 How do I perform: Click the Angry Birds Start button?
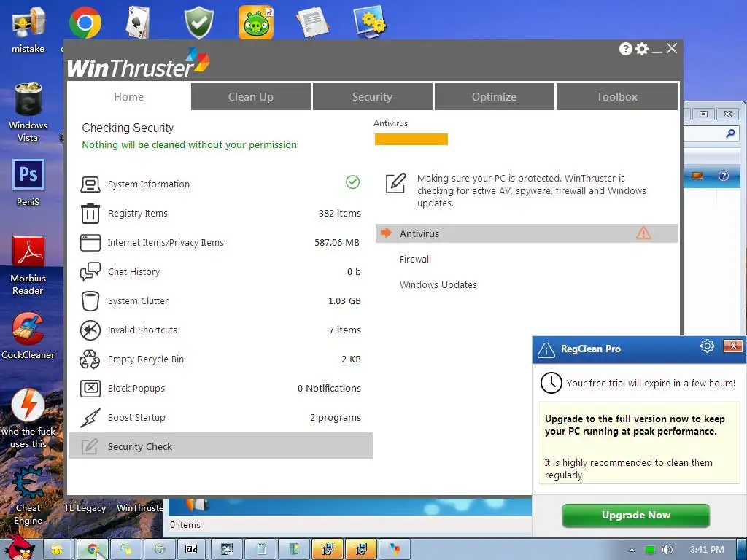[19, 548]
